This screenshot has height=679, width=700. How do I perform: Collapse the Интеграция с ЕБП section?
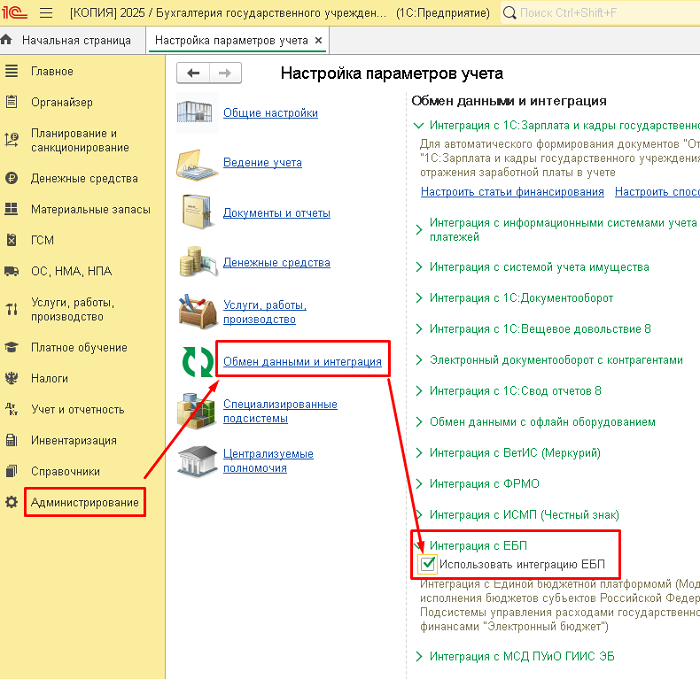point(420,546)
